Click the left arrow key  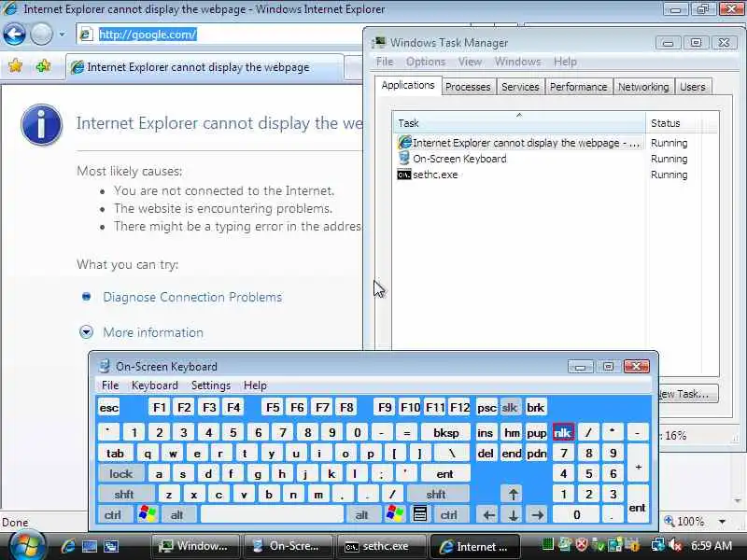pyautogui.click(x=488, y=515)
